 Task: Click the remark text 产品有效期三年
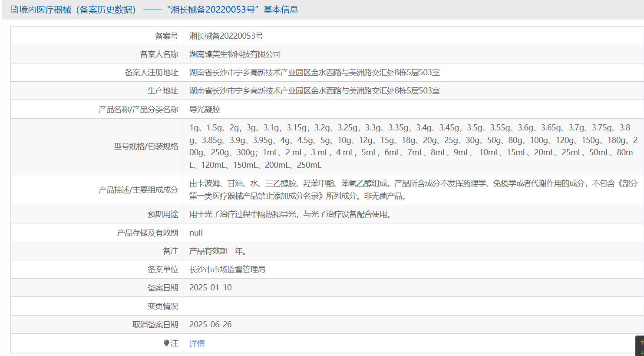pyautogui.click(x=218, y=251)
